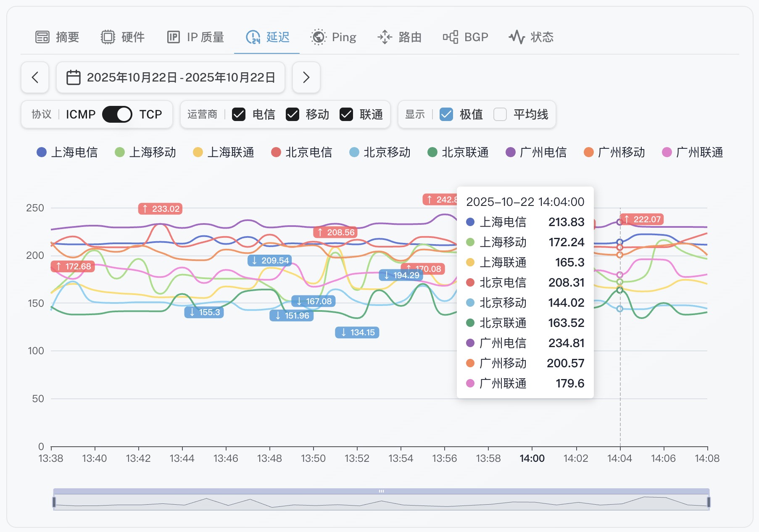Screen dimensions: 759x532
Task: Hide the 上海电信 series in legend
Action: coord(67,152)
